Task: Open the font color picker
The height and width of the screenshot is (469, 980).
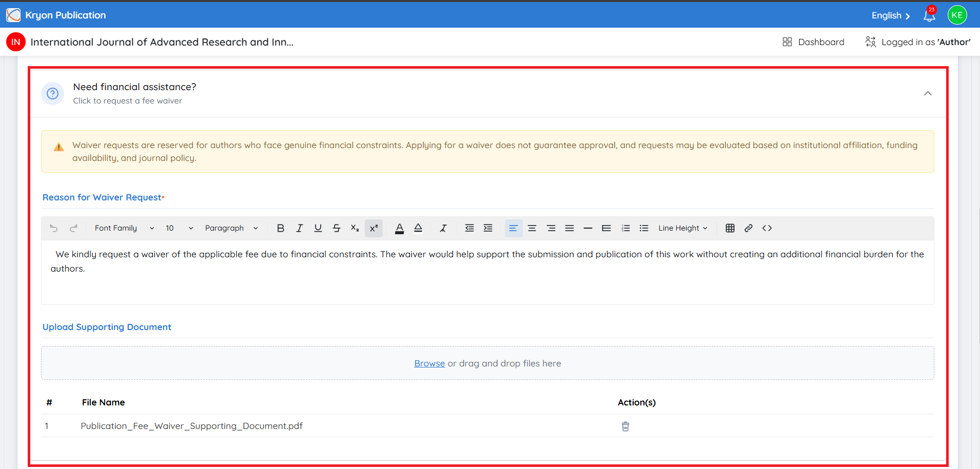Action: 400,228
